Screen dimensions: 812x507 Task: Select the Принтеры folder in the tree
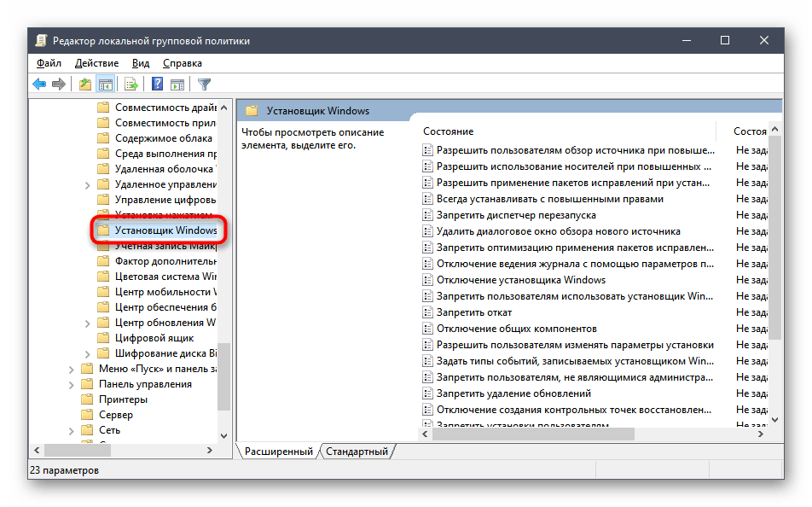pyautogui.click(x=123, y=399)
